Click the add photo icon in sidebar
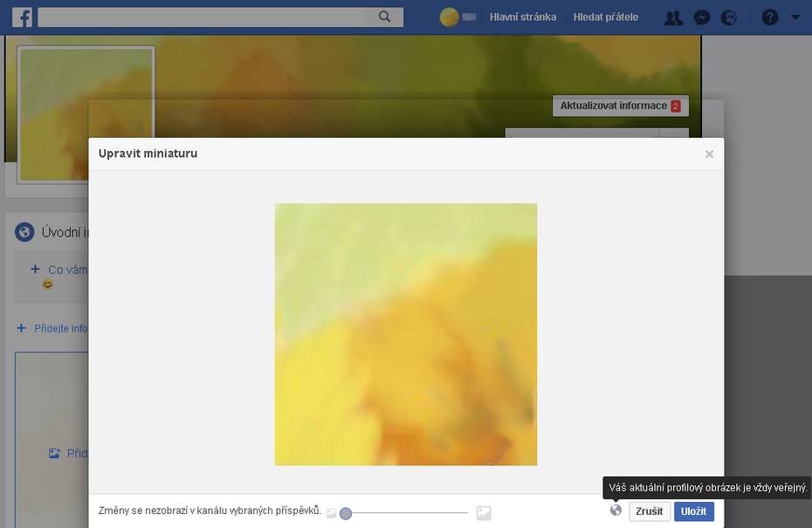 [54, 453]
